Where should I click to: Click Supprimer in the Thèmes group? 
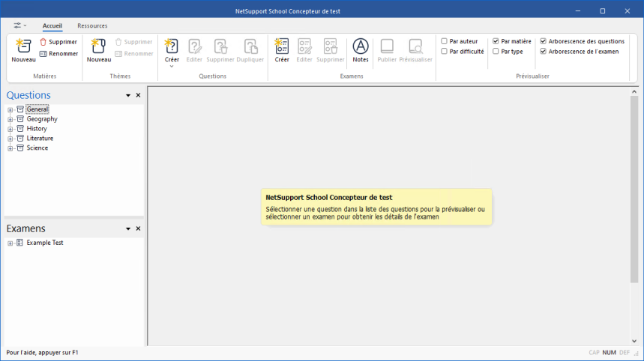coord(134,42)
